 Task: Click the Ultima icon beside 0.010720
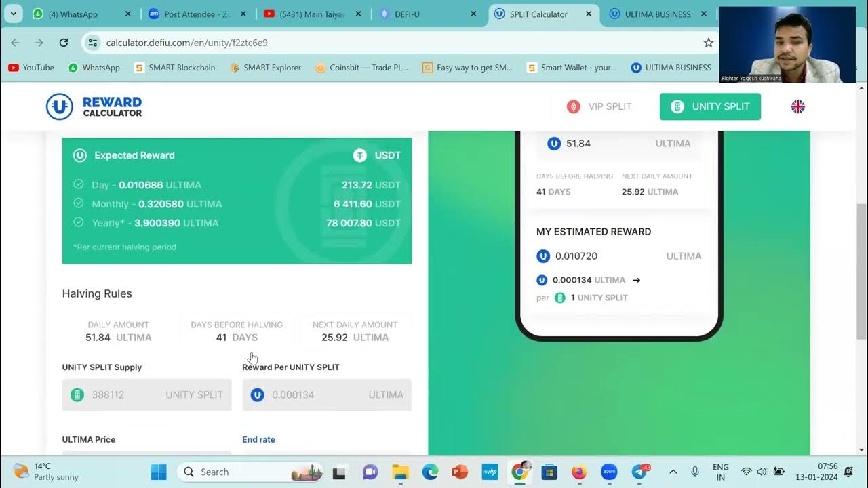542,256
